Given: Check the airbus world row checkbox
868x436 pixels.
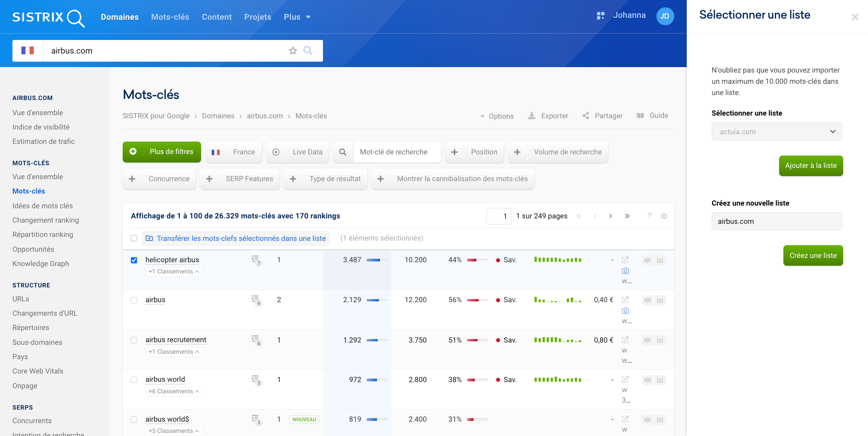Looking at the screenshot, I should [x=134, y=380].
